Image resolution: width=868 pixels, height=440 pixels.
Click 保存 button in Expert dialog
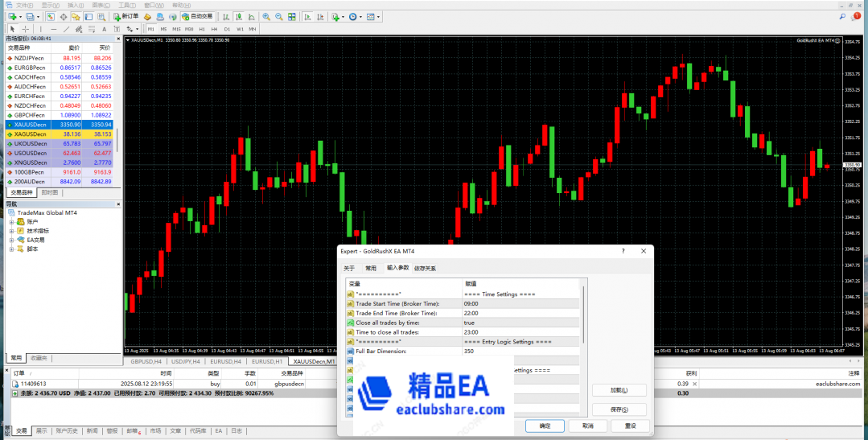click(x=619, y=409)
